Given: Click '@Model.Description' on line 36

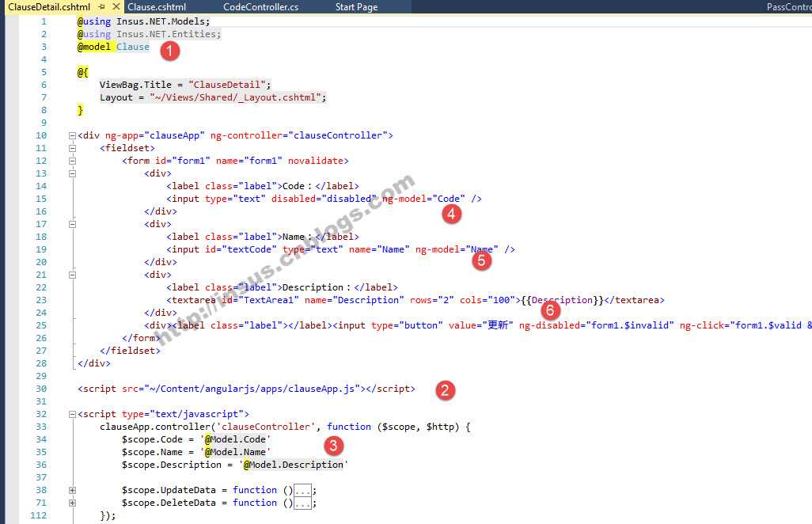Looking at the screenshot, I should (x=293, y=465).
